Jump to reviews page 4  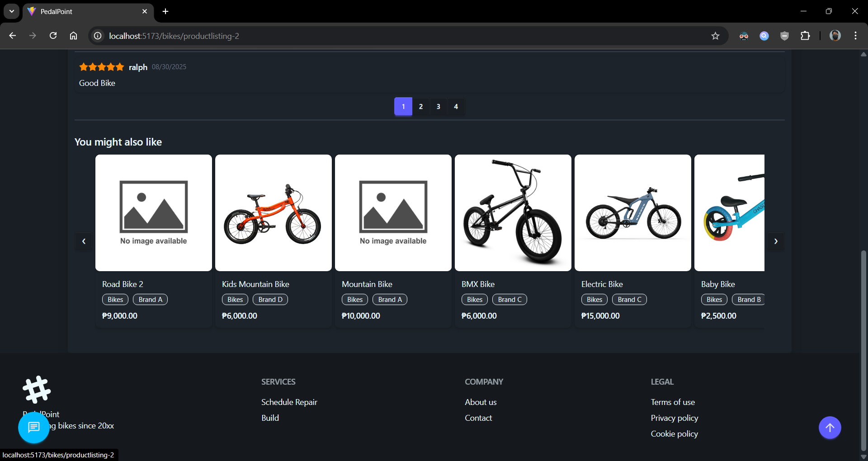point(456,107)
